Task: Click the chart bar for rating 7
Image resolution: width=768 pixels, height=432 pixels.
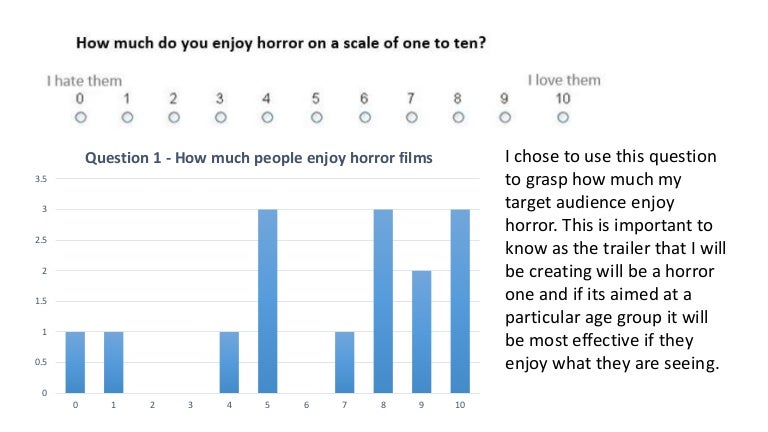Action: coord(345,362)
